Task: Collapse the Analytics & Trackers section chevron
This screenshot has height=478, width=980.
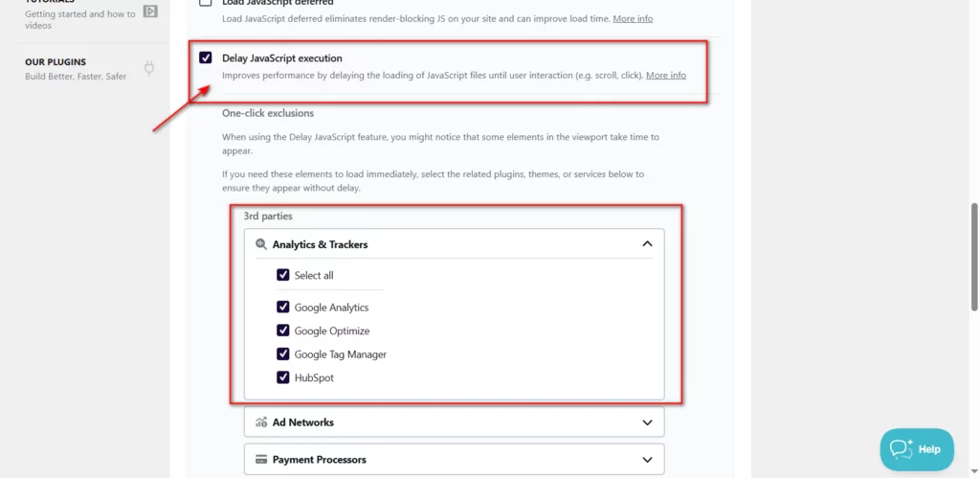Action: (x=648, y=244)
